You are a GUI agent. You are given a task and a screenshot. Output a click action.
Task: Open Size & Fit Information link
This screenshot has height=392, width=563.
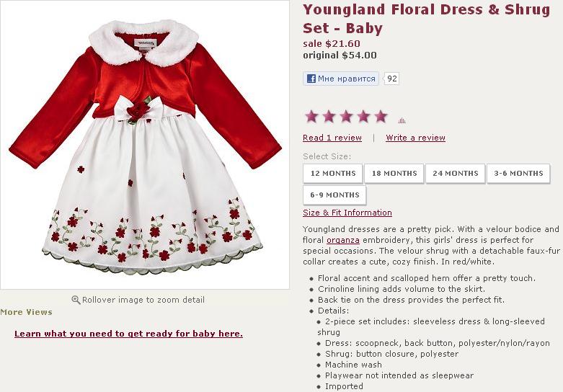tap(347, 213)
